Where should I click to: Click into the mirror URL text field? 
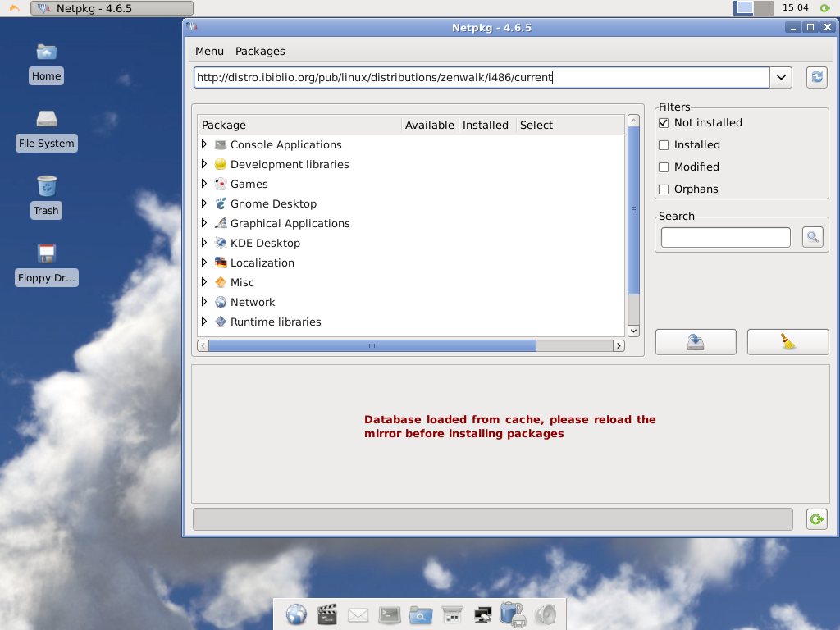482,77
